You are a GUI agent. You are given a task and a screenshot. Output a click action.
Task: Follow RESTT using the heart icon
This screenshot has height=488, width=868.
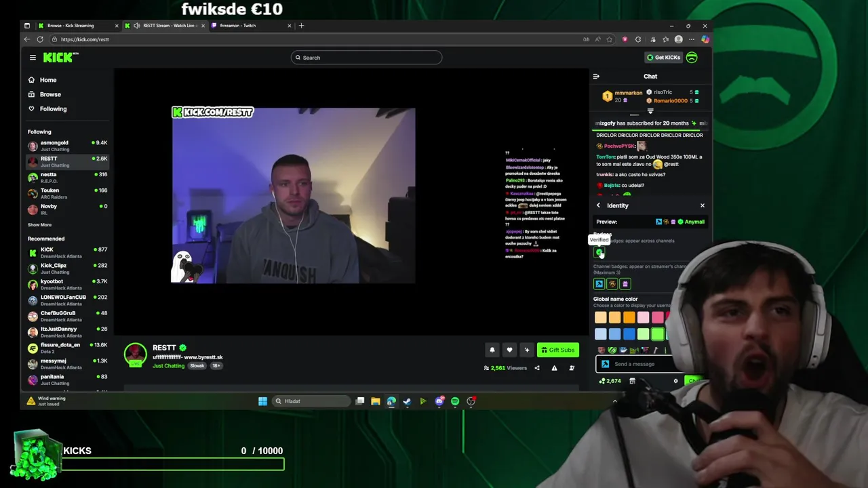click(509, 350)
